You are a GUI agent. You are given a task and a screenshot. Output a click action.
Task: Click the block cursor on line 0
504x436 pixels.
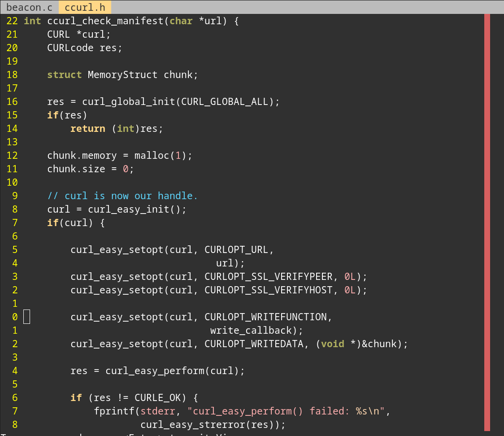pos(26,317)
